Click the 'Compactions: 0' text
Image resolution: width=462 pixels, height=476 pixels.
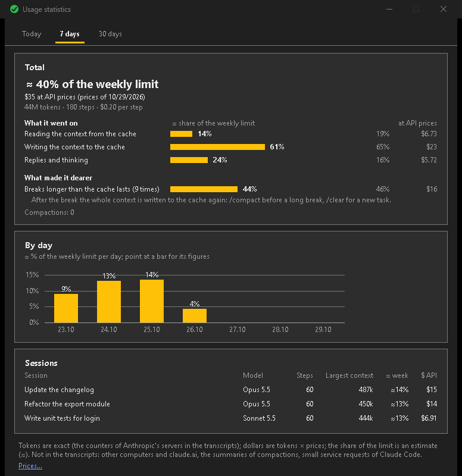[x=49, y=212]
